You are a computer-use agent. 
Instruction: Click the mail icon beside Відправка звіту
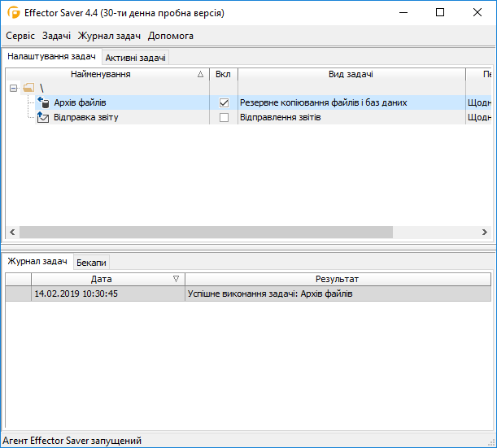click(43, 117)
